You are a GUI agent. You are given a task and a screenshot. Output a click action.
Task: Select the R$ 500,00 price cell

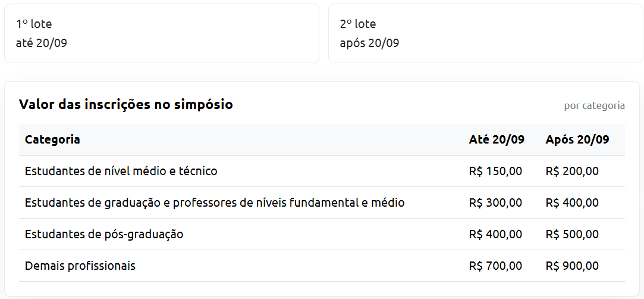pos(572,235)
